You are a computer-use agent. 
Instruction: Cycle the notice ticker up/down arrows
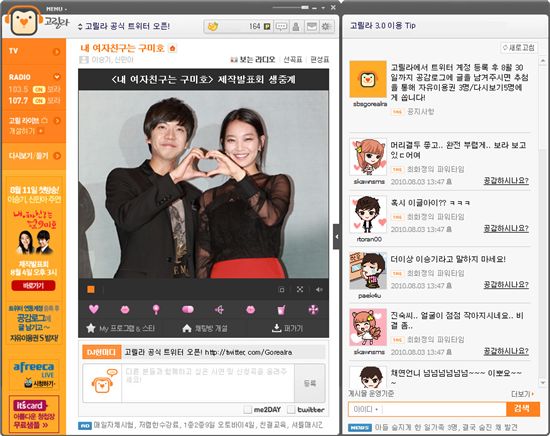[80, 26]
